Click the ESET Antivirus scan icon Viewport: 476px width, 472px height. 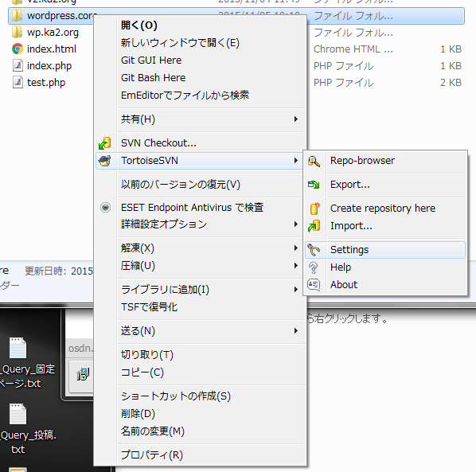[x=105, y=208]
